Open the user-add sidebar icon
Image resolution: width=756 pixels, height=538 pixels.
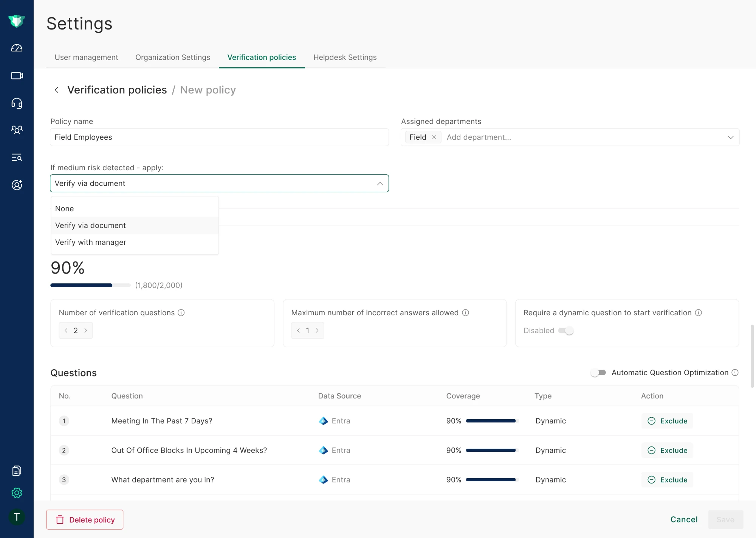pos(17,185)
